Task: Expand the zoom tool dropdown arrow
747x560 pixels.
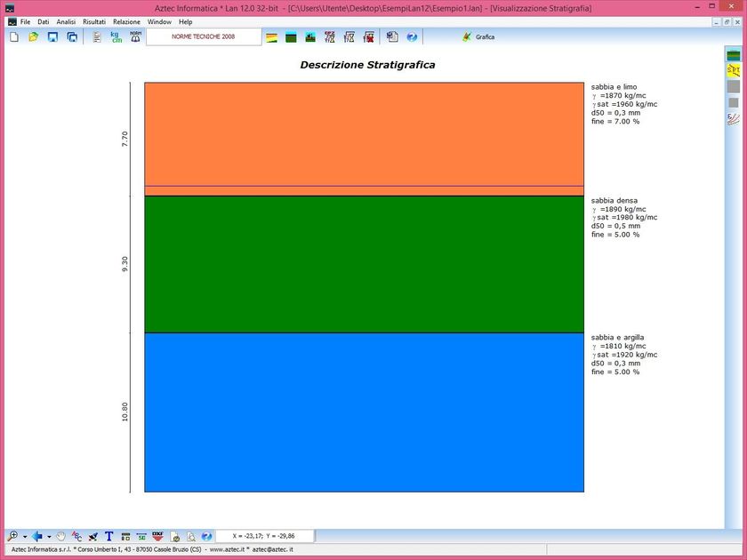Action: (x=25, y=537)
